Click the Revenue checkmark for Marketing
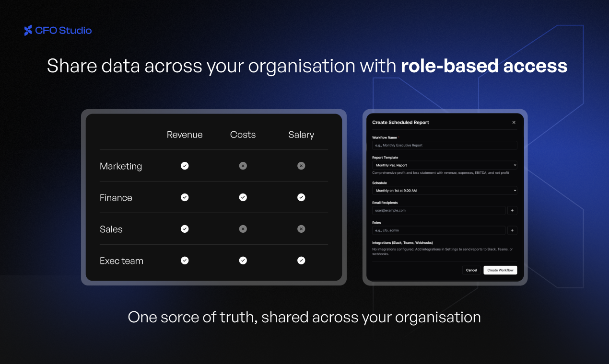This screenshot has height=364, width=609. point(185,165)
